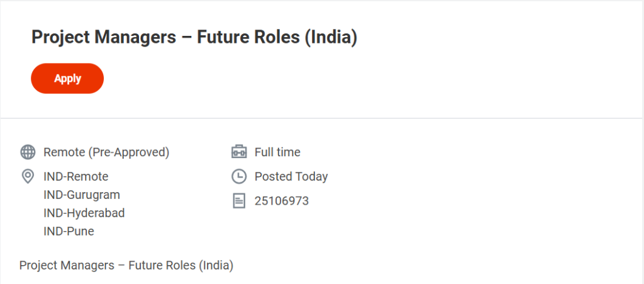
Task: Click "Future Roles" in the bold heading
Action: [x=248, y=38]
